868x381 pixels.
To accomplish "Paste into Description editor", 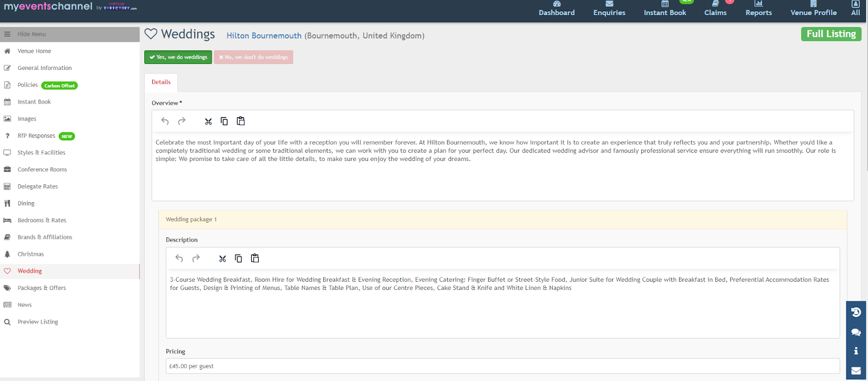I will point(255,259).
